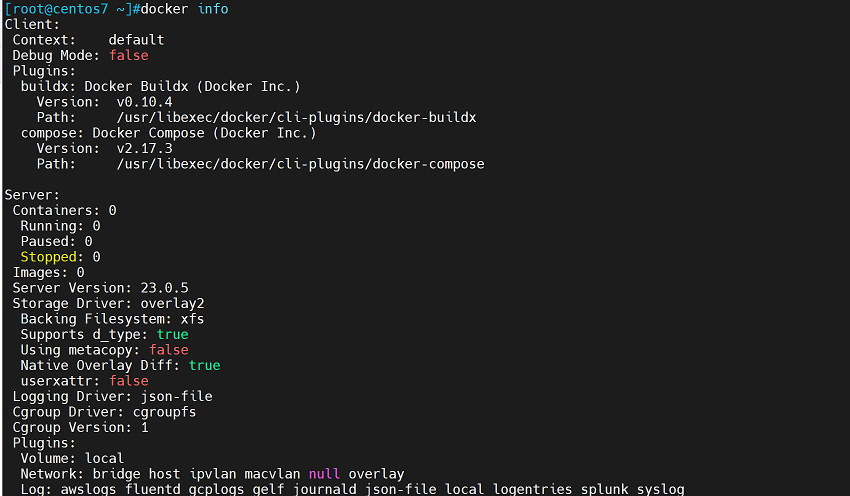The width and height of the screenshot is (850, 496).
Task: Click the Native Overlay Diff true value
Action: 204,365
